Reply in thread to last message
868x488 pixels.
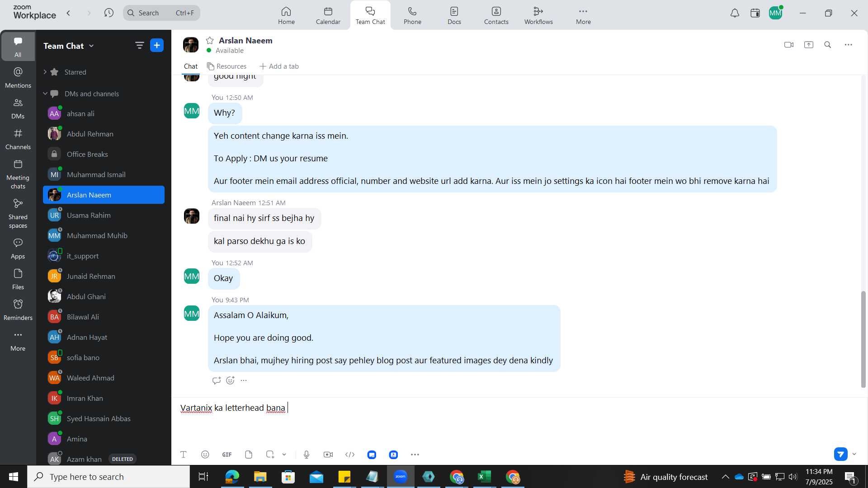(217, 380)
